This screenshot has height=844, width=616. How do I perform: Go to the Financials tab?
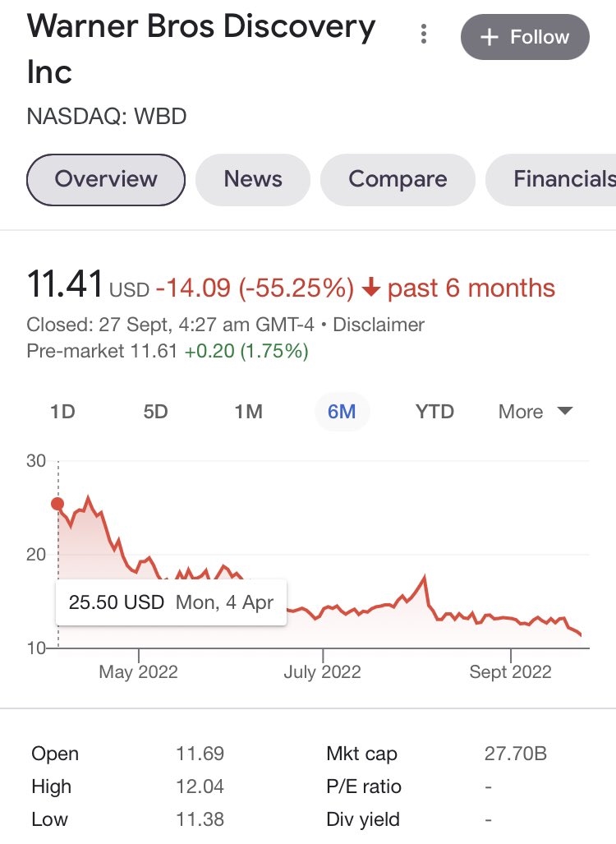click(x=551, y=179)
